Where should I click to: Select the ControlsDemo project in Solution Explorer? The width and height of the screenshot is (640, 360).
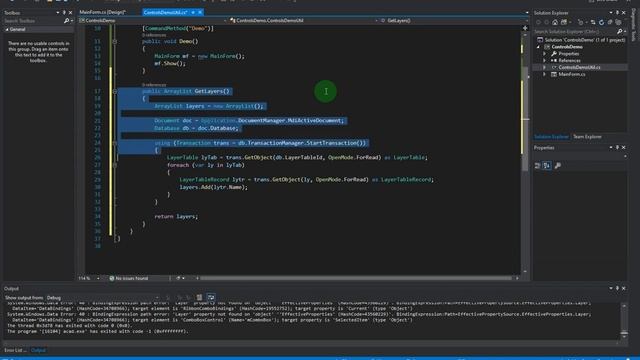coord(567,47)
